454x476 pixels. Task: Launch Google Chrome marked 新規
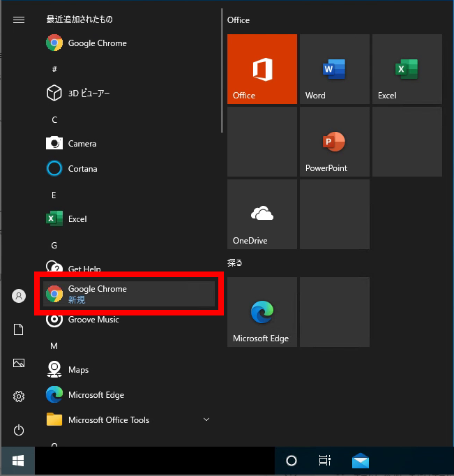point(129,294)
